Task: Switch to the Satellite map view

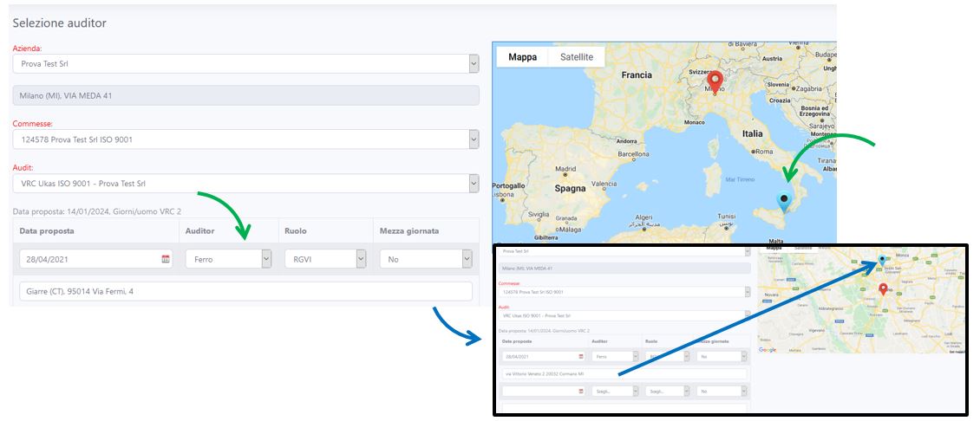Action: pos(577,57)
